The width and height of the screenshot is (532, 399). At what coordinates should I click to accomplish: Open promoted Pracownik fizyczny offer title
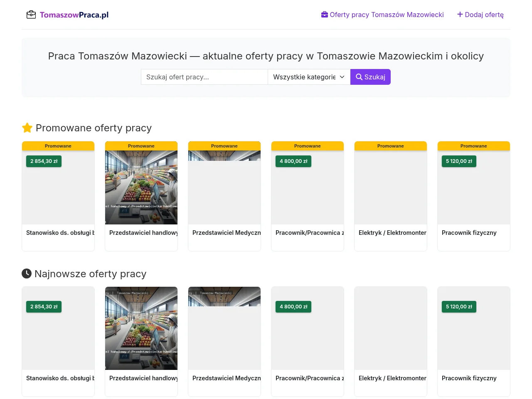click(469, 233)
